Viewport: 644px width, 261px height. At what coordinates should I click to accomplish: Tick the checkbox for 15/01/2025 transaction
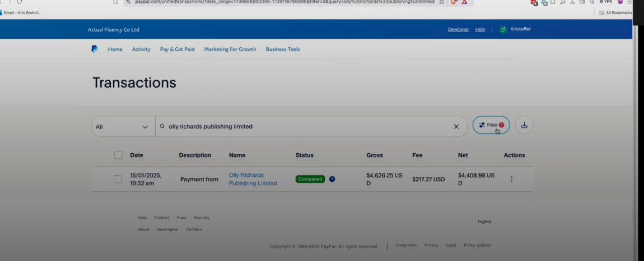point(117,179)
